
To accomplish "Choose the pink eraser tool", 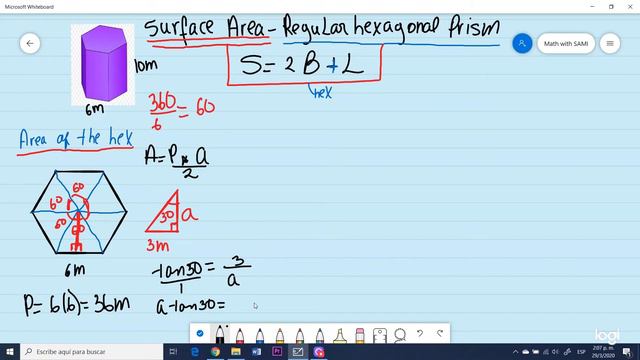I will (x=360, y=336).
